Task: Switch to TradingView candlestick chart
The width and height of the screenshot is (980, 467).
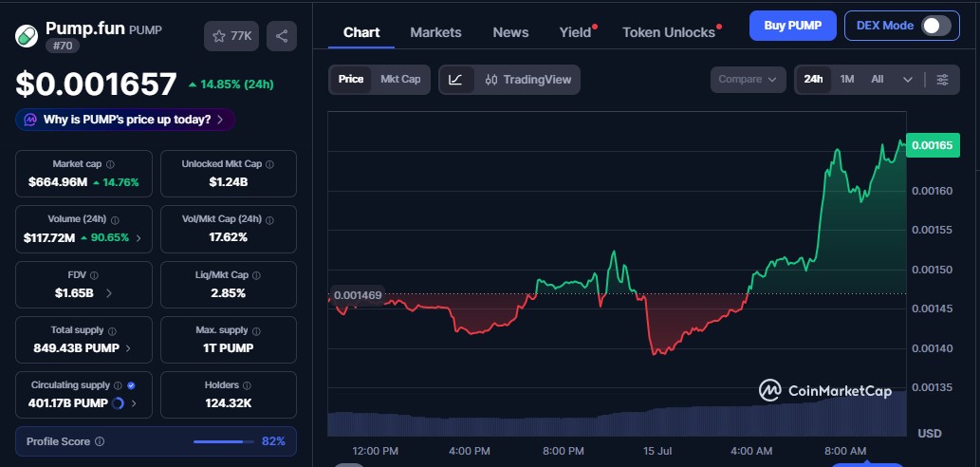Action: point(528,80)
